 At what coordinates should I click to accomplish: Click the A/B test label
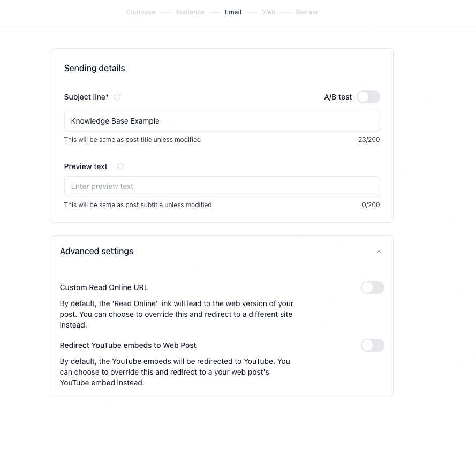click(x=338, y=97)
